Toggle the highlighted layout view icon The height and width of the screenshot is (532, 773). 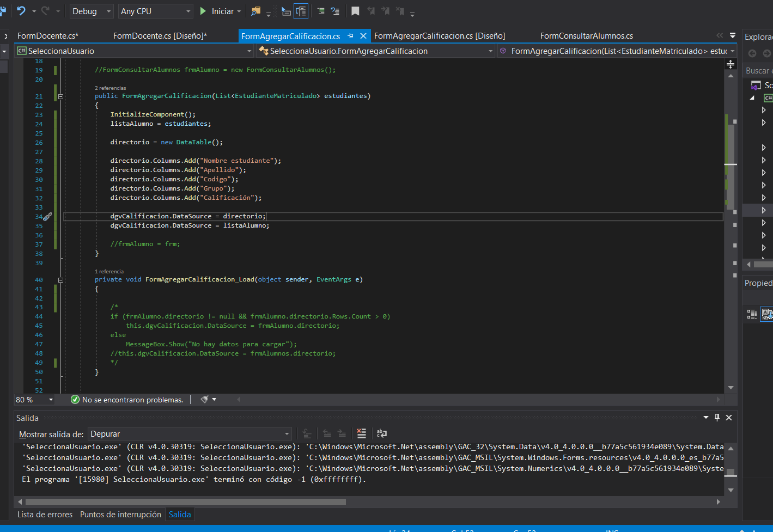click(301, 11)
